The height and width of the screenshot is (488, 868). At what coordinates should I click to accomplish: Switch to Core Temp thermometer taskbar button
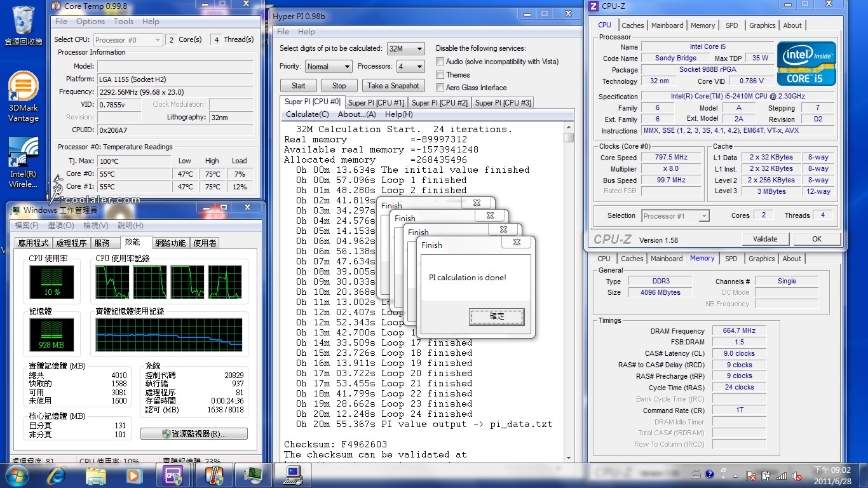click(213, 475)
